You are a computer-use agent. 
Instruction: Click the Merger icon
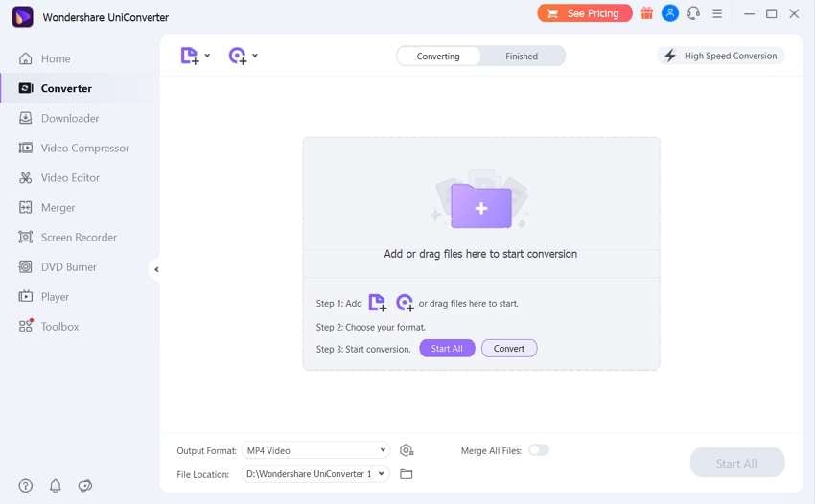click(x=26, y=207)
